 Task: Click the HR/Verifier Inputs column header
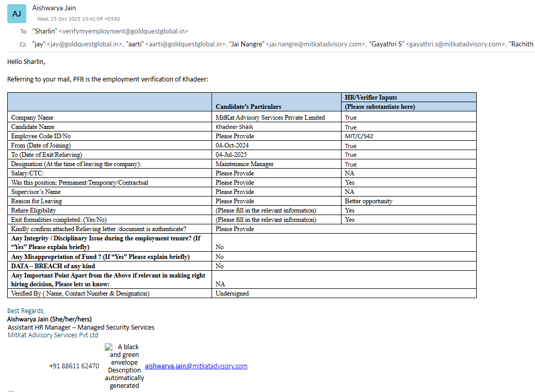tap(371, 97)
